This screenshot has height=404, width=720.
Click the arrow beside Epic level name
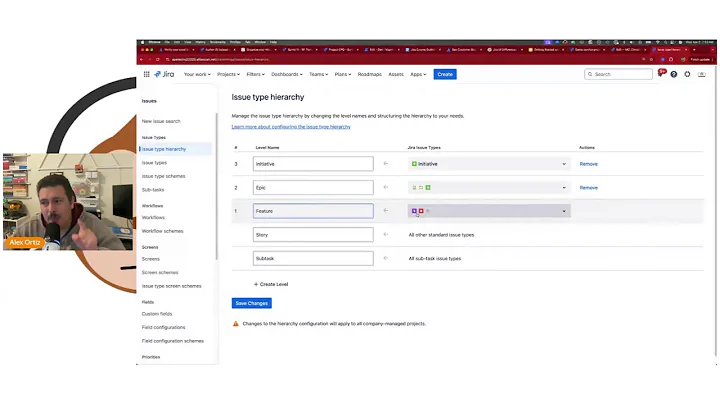click(386, 187)
